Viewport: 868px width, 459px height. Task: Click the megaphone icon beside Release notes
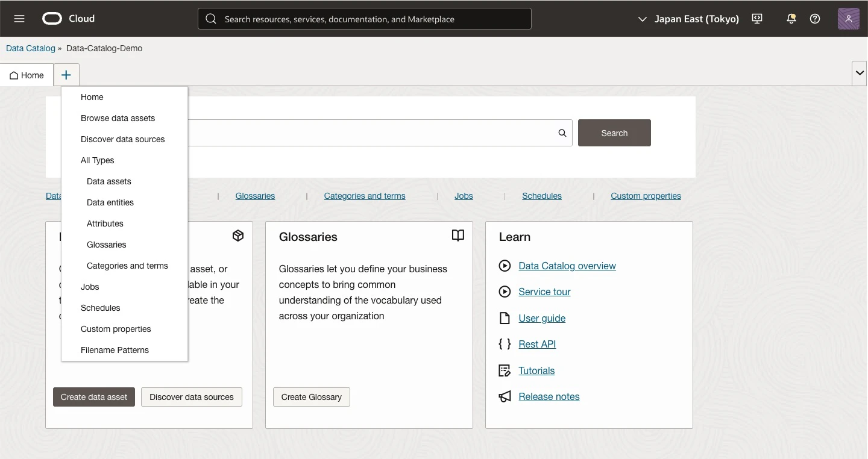tap(505, 396)
